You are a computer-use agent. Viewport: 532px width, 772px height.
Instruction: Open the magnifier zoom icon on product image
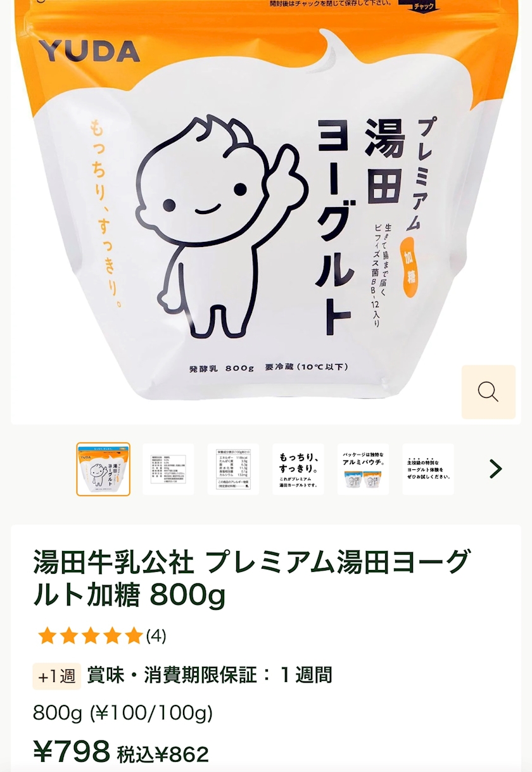tap(488, 392)
